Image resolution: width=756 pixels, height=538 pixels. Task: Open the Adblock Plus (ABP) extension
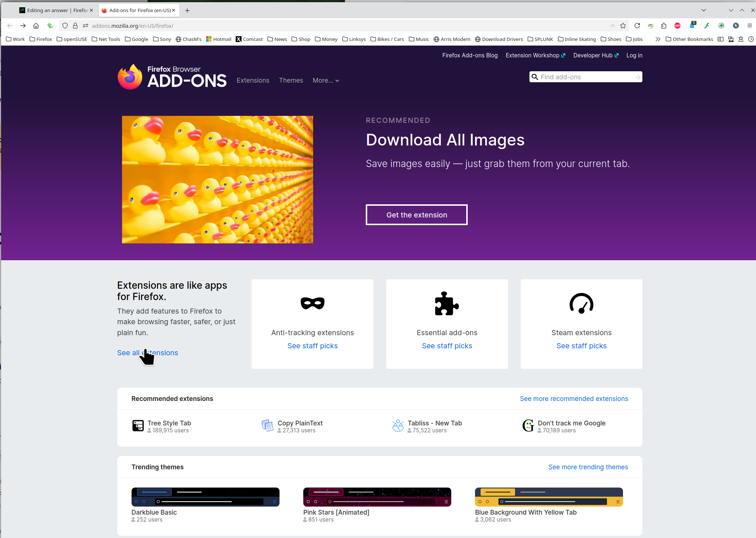pyautogui.click(x=677, y=26)
